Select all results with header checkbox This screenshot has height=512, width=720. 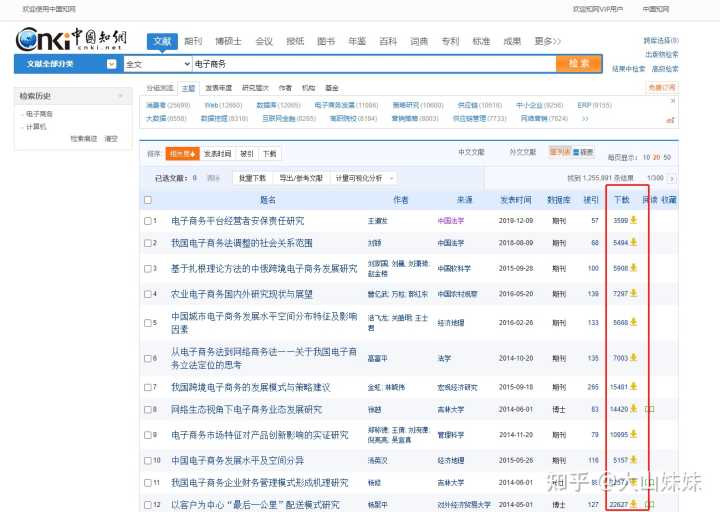point(148,200)
